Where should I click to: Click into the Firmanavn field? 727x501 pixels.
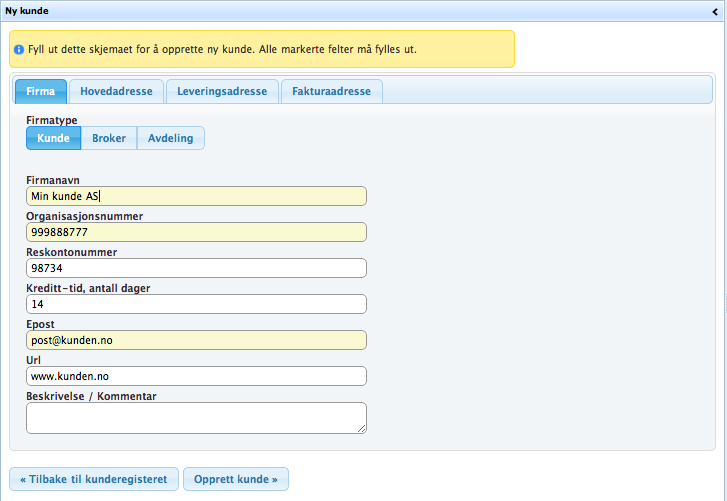pyautogui.click(x=196, y=196)
